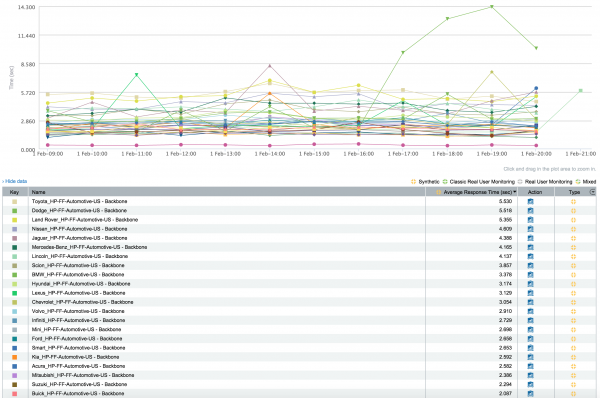Click Lexus spike point at 1 Feb-11:00
The width and height of the screenshot is (600, 398).
tap(137, 75)
